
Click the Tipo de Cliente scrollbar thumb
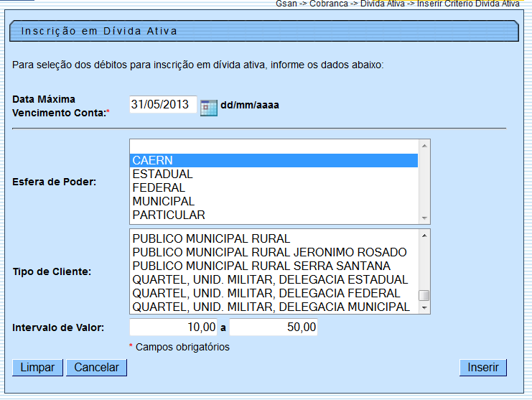click(x=424, y=296)
